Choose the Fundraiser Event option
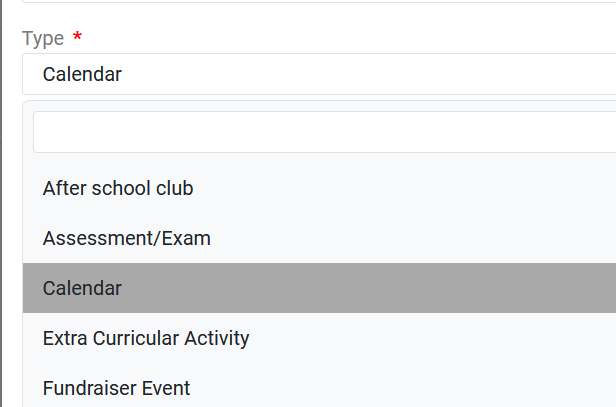Viewport: 616px width, 407px height. (116, 388)
